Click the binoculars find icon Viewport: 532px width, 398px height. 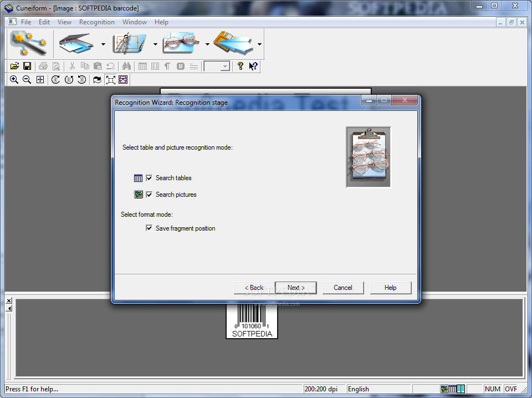126,66
